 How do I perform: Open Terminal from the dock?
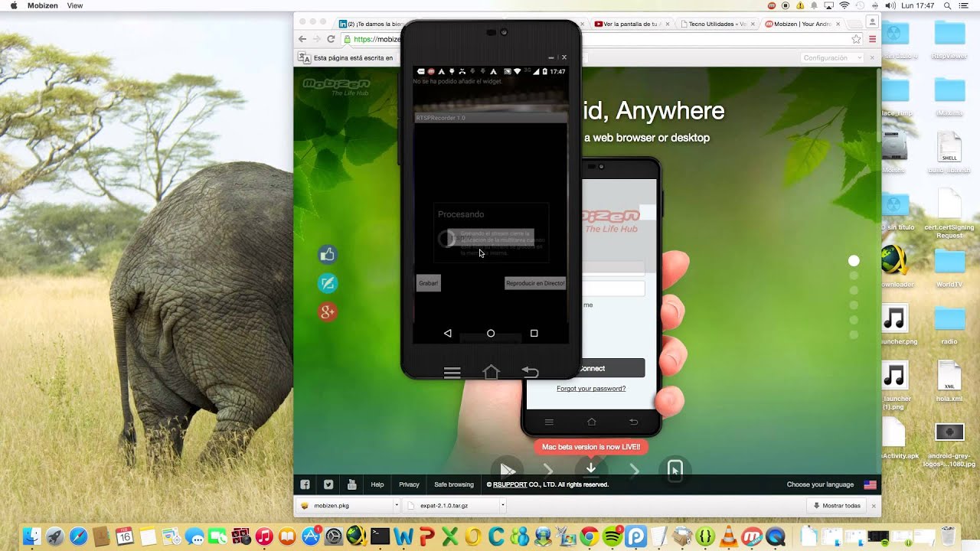point(380,536)
